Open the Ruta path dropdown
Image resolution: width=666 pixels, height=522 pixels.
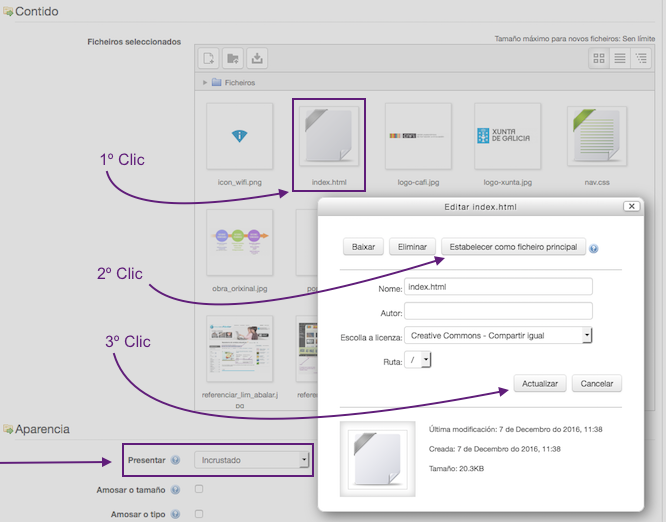tap(418, 359)
